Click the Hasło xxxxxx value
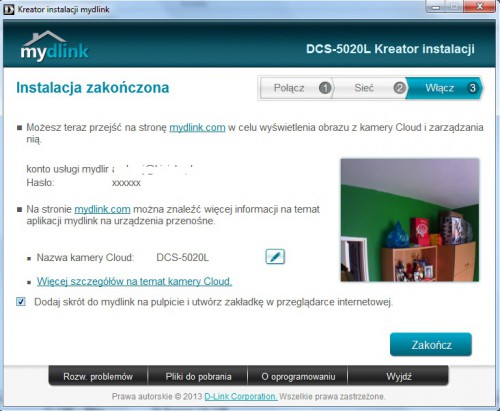 (x=126, y=183)
